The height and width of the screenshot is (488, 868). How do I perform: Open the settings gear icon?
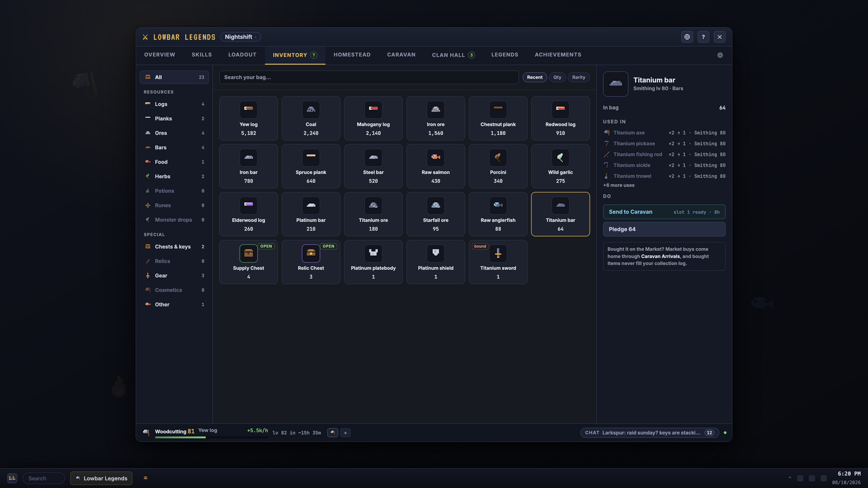[x=720, y=55]
